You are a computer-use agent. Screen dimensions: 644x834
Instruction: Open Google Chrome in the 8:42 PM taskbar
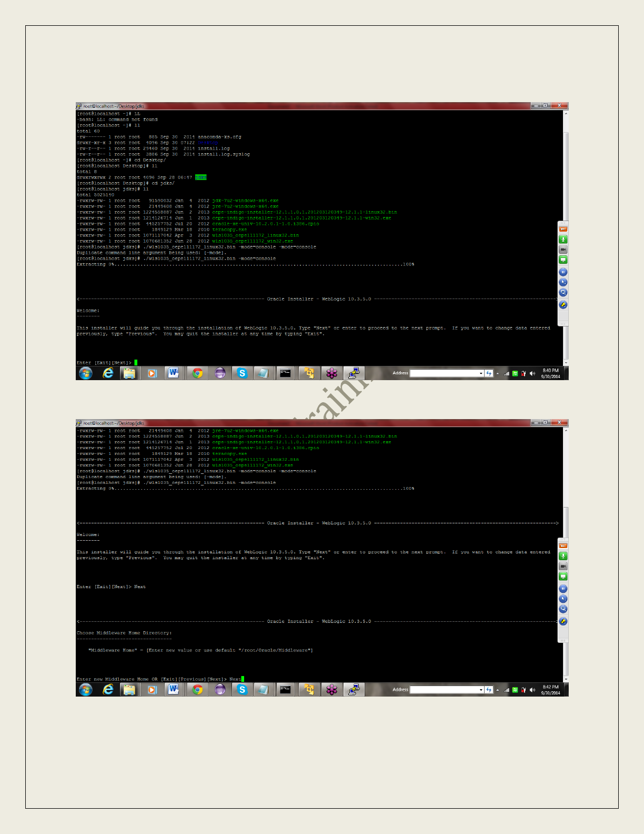(x=197, y=690)
